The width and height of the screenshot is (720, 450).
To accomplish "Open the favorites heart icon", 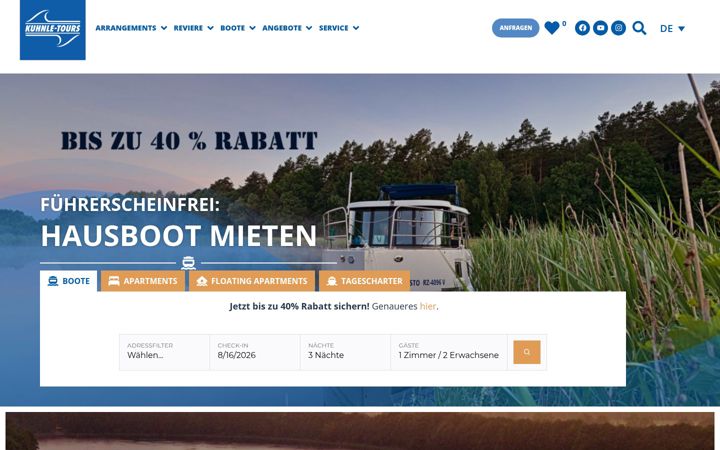I will 552,28.
